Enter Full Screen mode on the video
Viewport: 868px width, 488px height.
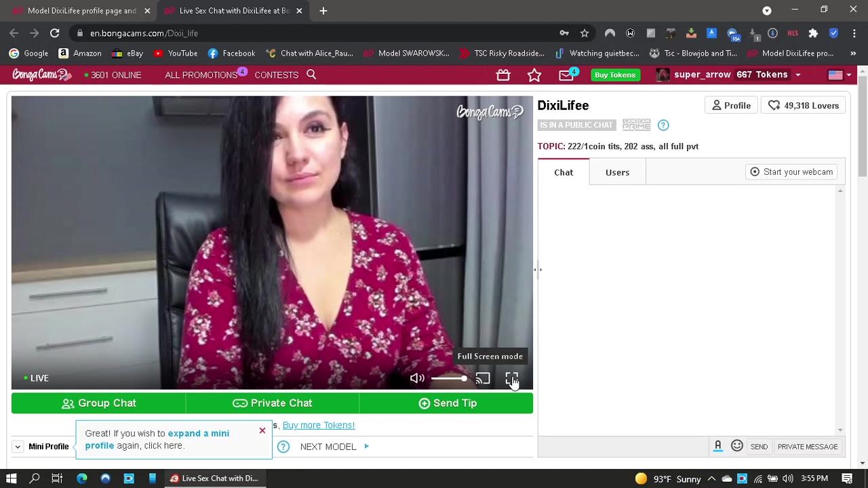(512, 378)
